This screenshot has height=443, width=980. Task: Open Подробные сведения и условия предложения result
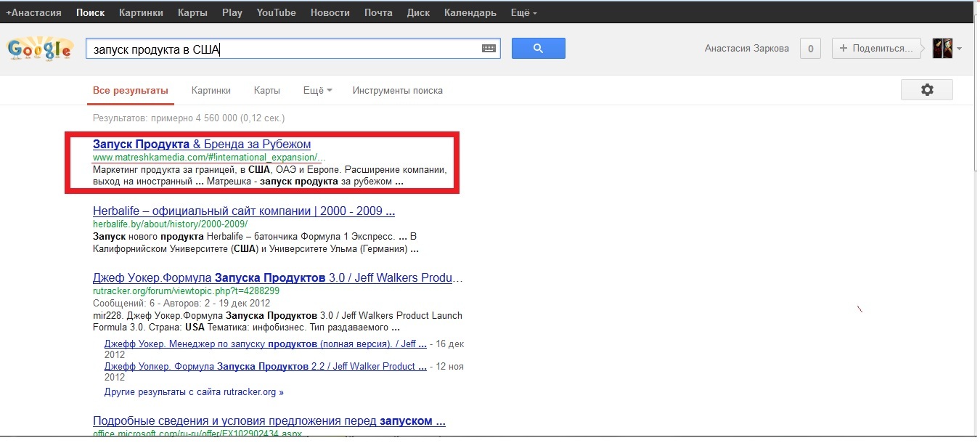click(269, 420)
